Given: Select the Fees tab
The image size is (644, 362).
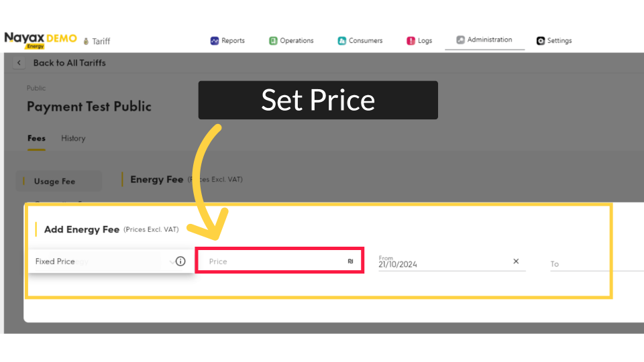Looking at the screenshot, I should point(36,139).
